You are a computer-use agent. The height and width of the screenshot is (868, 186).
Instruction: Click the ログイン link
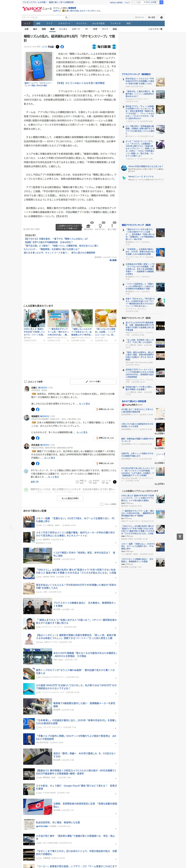pyautogui.click(x=57, y=11)
